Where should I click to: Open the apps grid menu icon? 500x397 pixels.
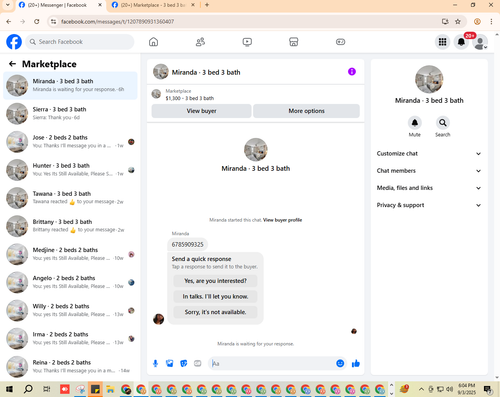[x=442, y=42]
